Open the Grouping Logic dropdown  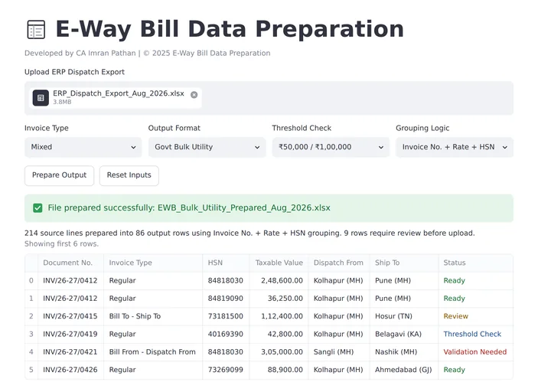[455, 147]
